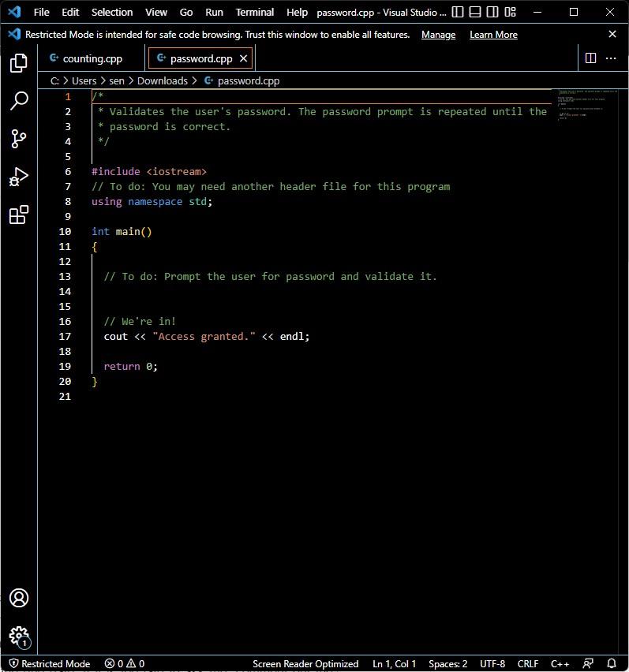This screenshot has width=629, height=672.
Task: Select language mode via C++
Action: pyautogui.click(x=560, y=663)
